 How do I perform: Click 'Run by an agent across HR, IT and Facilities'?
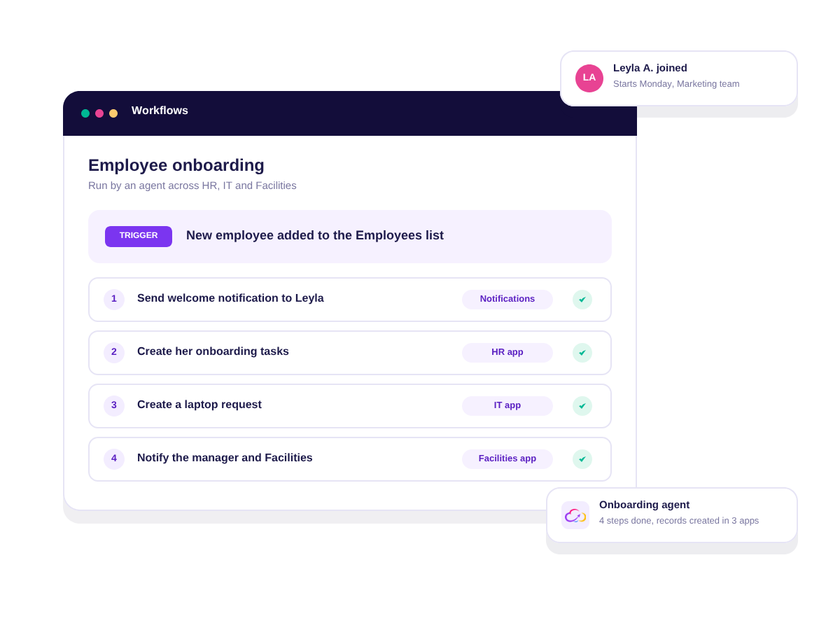tap(192, 185)
